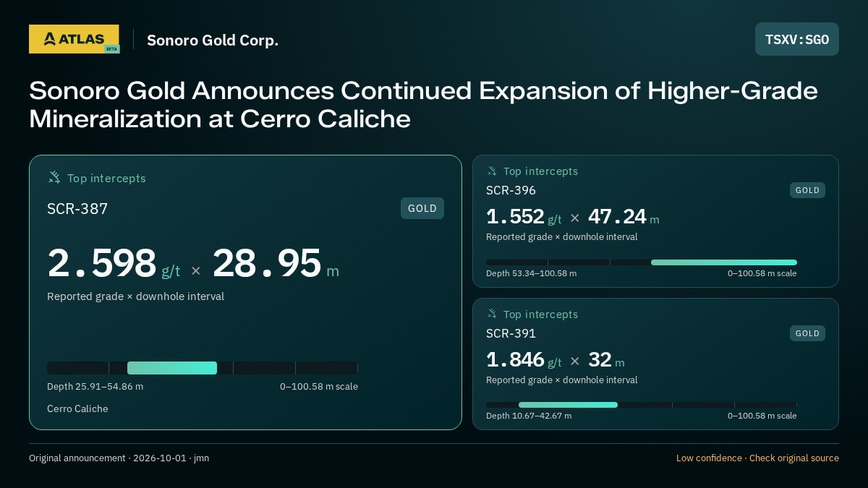The height and width of the screenshot is (488, 868).
Task: Click the 1.552 g/t grade value
Action: (x=524, y=217)
